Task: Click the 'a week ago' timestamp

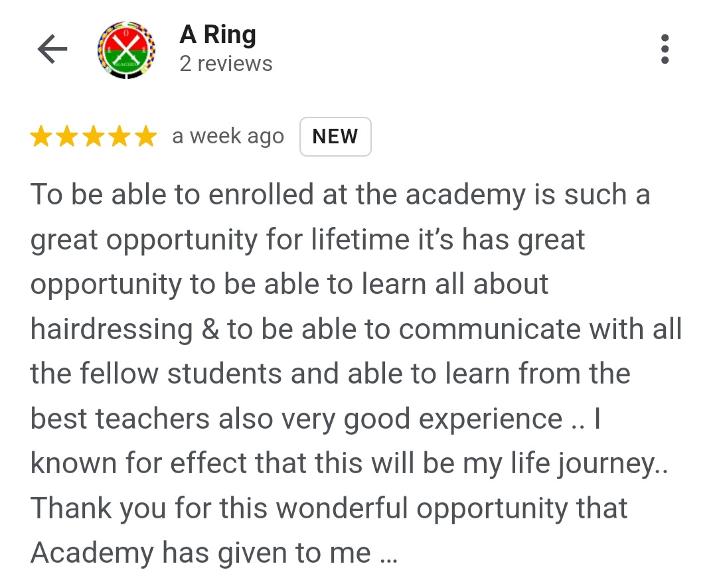Action: click(x=228, y=136)
